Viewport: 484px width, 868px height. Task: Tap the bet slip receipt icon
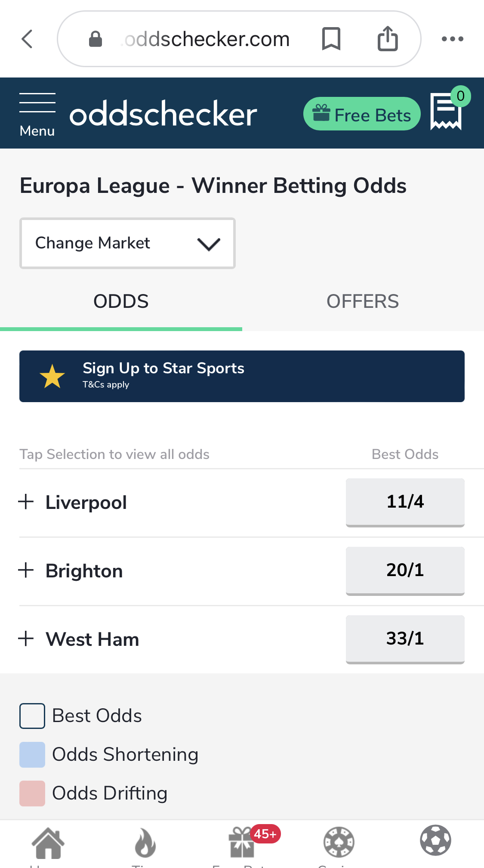coord(446,112)
